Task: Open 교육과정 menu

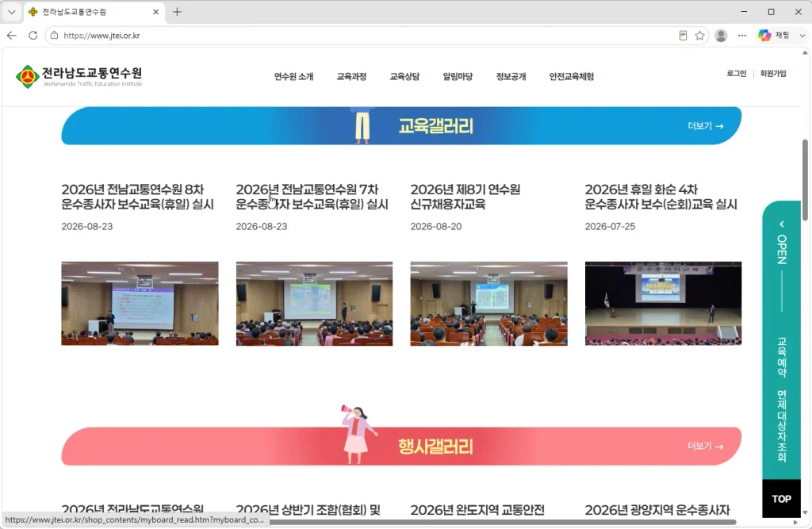Action: click(351, 76)
